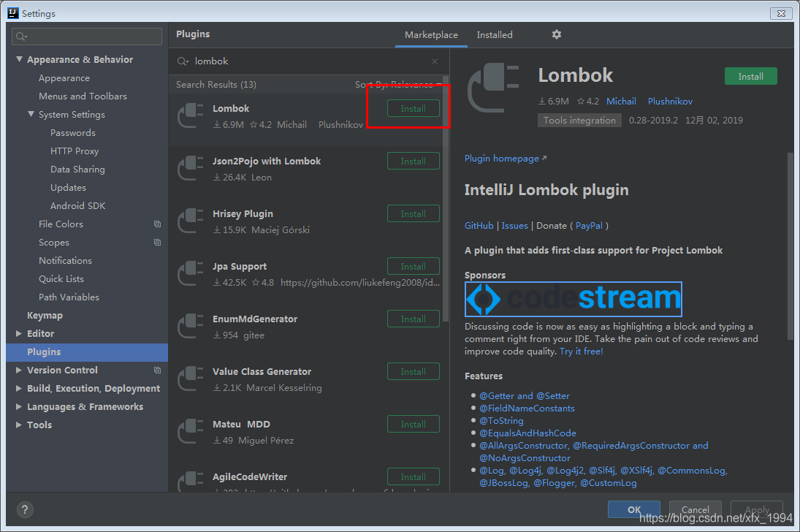Click the Hrisey Plugin icon
The width and height of the screenshot is (800, 532).
[x=190, y=221]
